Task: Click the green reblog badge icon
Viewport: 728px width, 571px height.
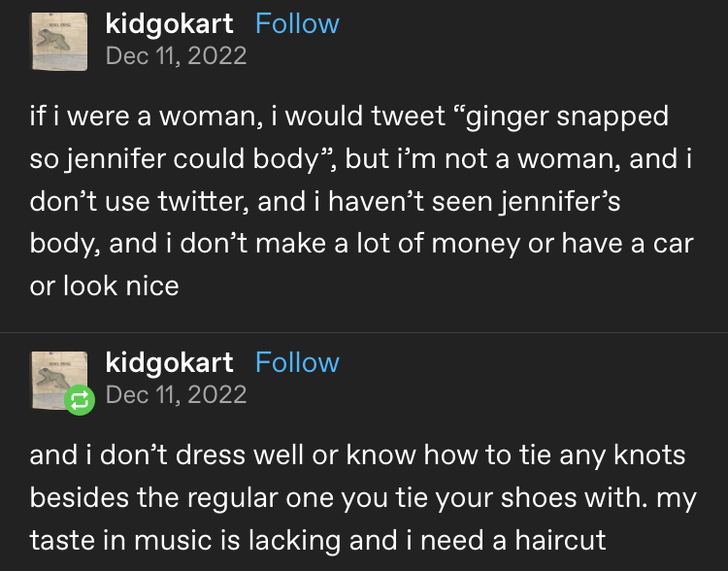Action: (x=80, y=400)
